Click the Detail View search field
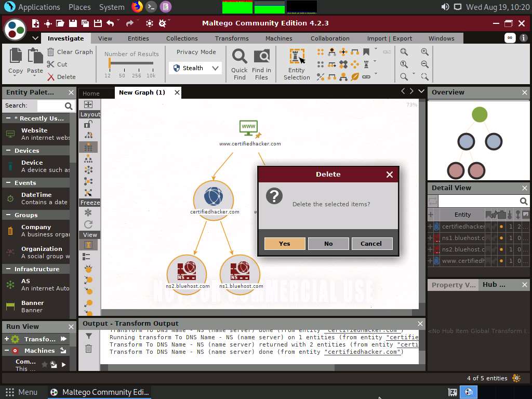The image size is (532, 399). pos(478,201)
